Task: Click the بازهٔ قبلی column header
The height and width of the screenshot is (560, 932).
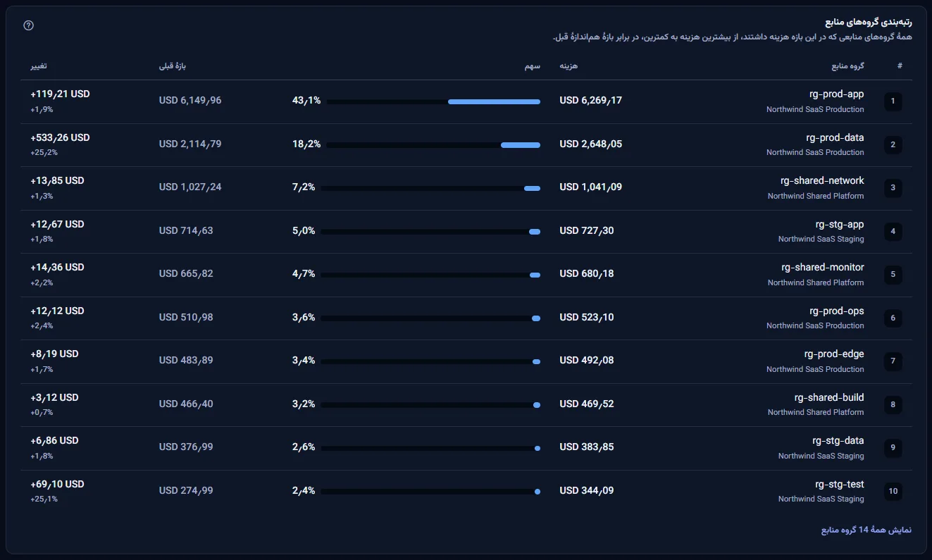Action: [x=173, y=66]
